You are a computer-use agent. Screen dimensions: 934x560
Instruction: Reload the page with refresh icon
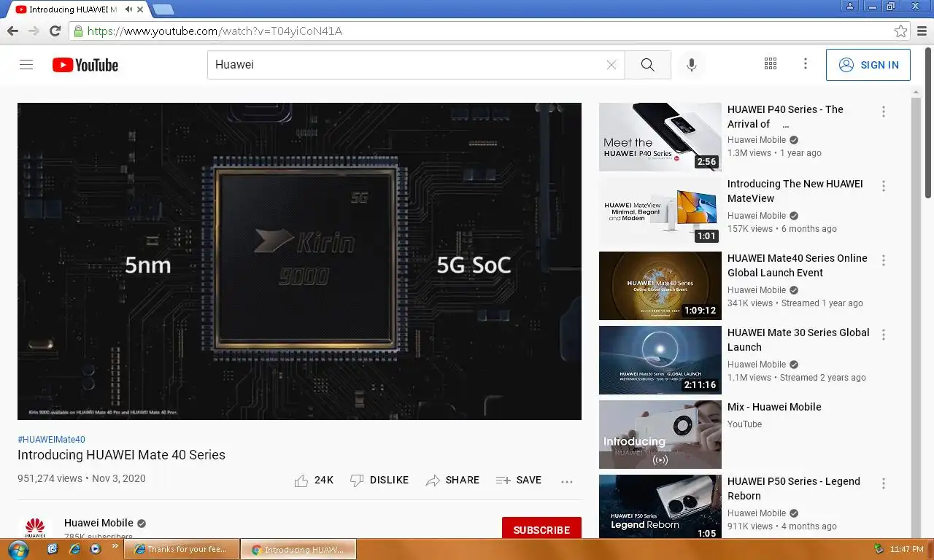click(x=55, y=31)
